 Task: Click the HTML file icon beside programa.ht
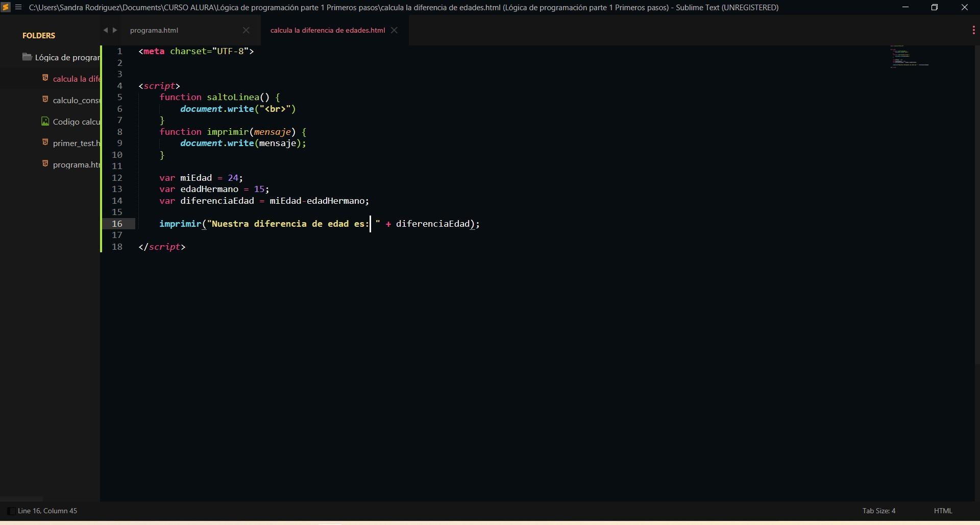coord(45,164)
